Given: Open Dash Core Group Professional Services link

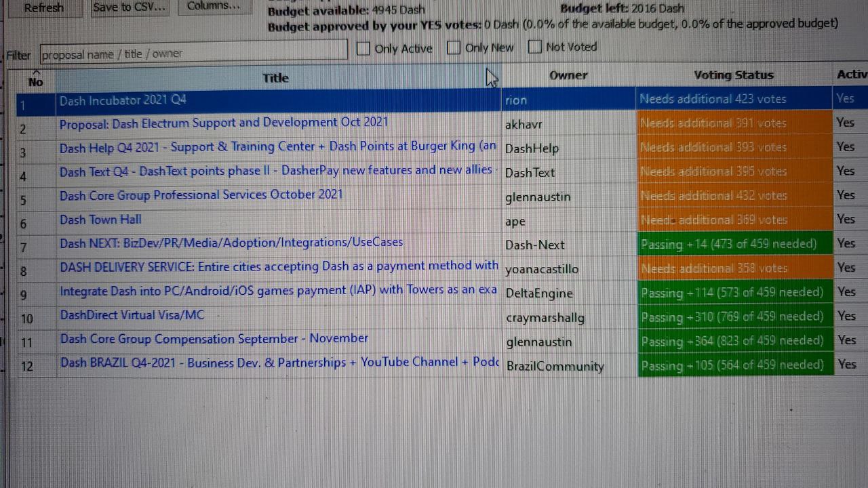Looking at the screenshot, I should pyautogui.click(x=201, y=195).
